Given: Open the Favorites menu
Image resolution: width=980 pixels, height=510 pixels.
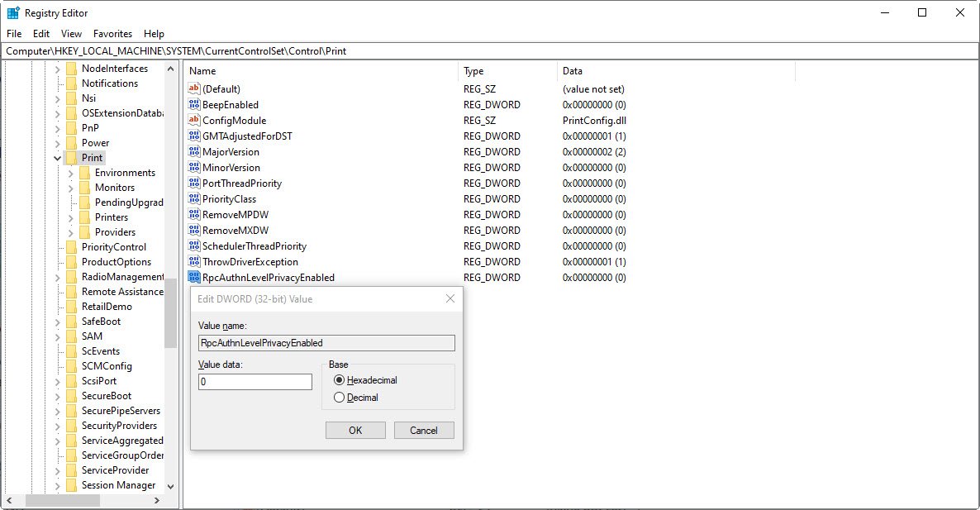Looking at the screenshot, I should [x=112, y=34].
